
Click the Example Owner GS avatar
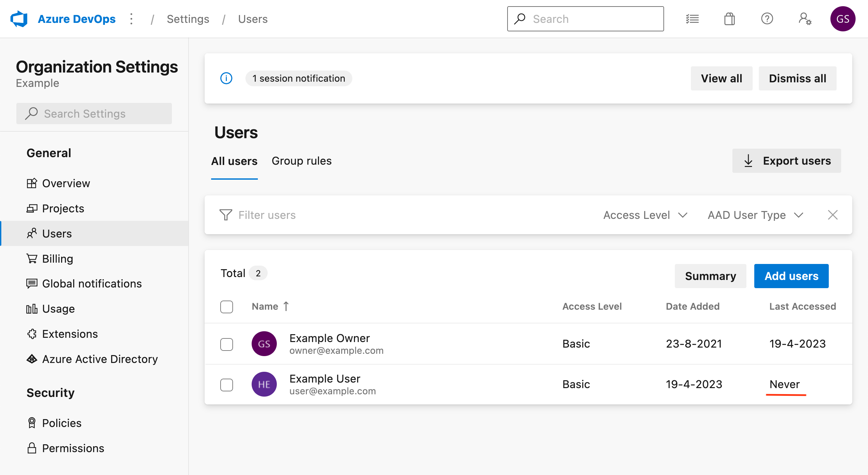pyautogui.click(x=264, y=344)
